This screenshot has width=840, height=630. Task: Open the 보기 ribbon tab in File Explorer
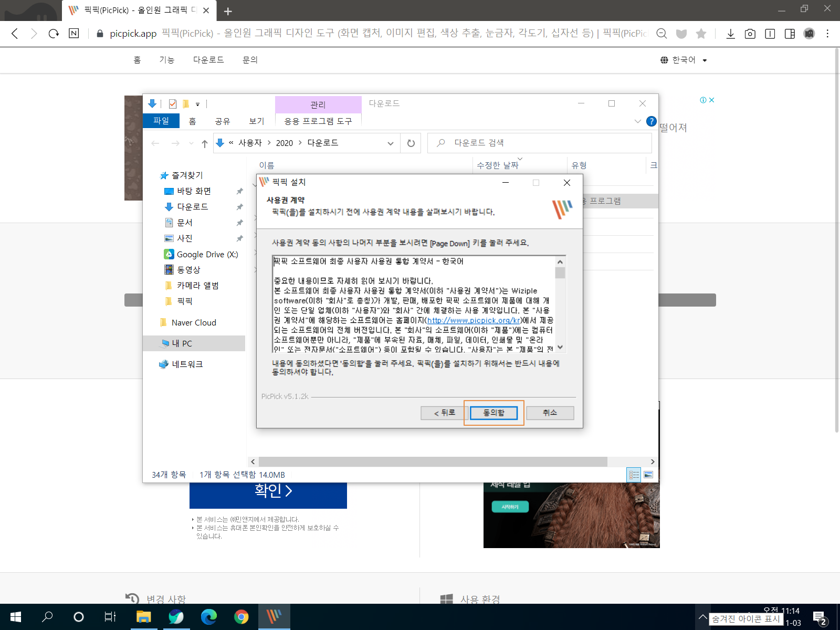(x=257, y=121)
